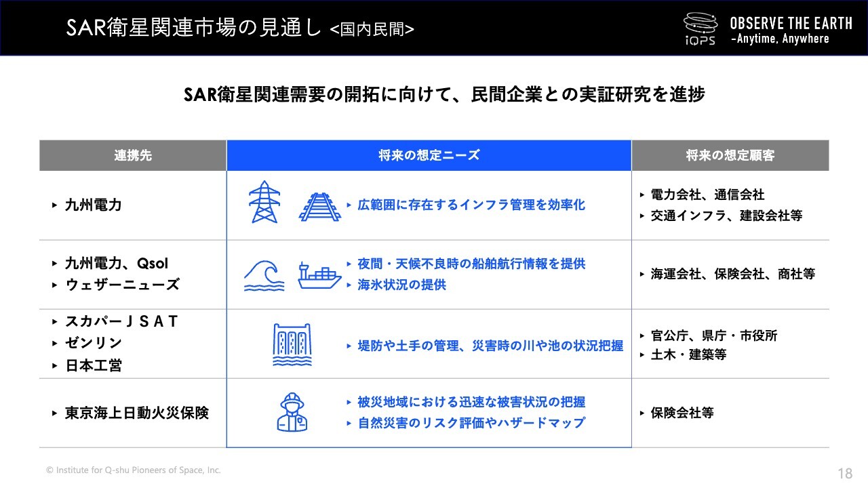Click 広範囲に存在するインフラ管理を効率化 text

(471, 204)
